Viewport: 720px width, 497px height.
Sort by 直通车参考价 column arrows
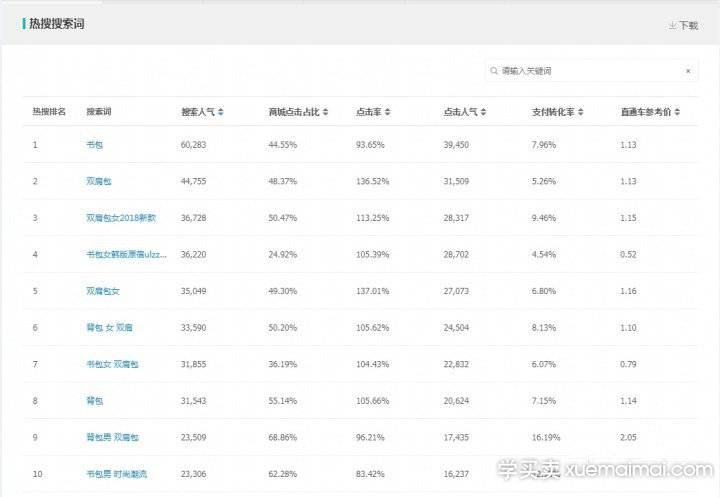[x=677, y=112]
